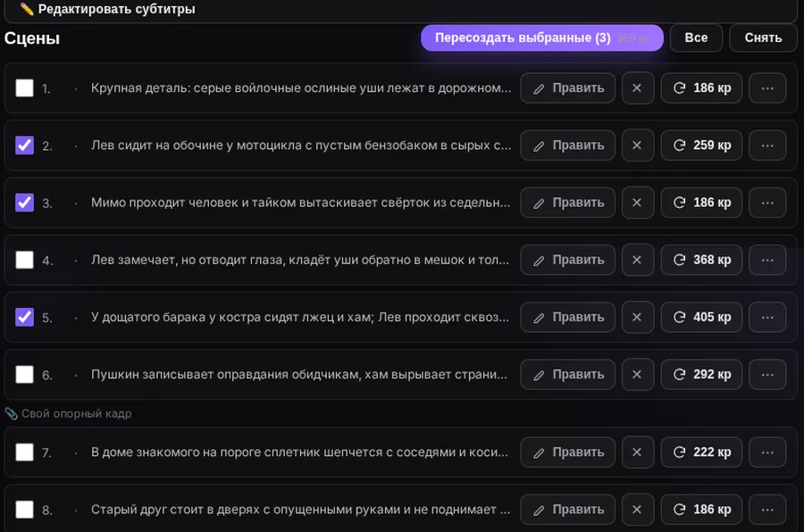Click the X icon for scene 6
804x532 pixels.
tap(637, 375)
